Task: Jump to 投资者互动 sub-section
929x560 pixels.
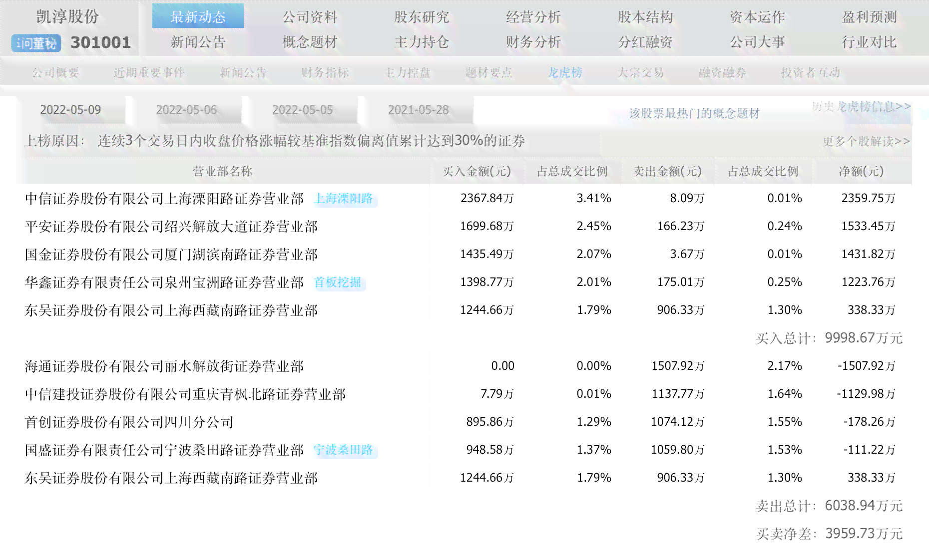Action: tap(811, 73)
